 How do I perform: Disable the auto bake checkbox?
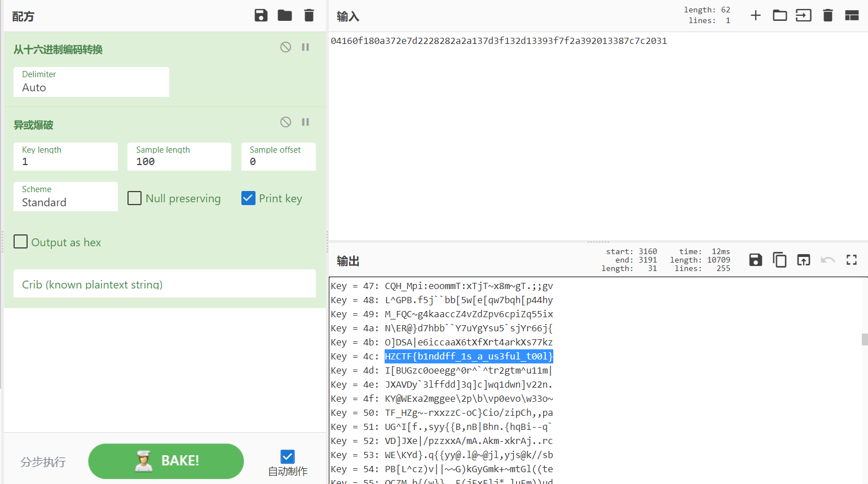click(x=288, y=456)
